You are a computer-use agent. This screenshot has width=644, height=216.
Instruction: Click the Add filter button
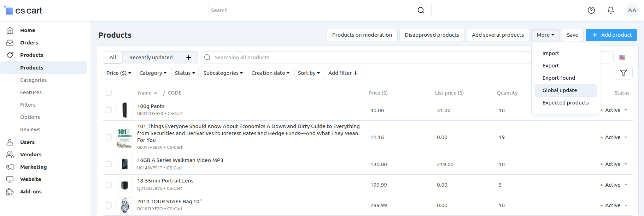coord(344,73)
